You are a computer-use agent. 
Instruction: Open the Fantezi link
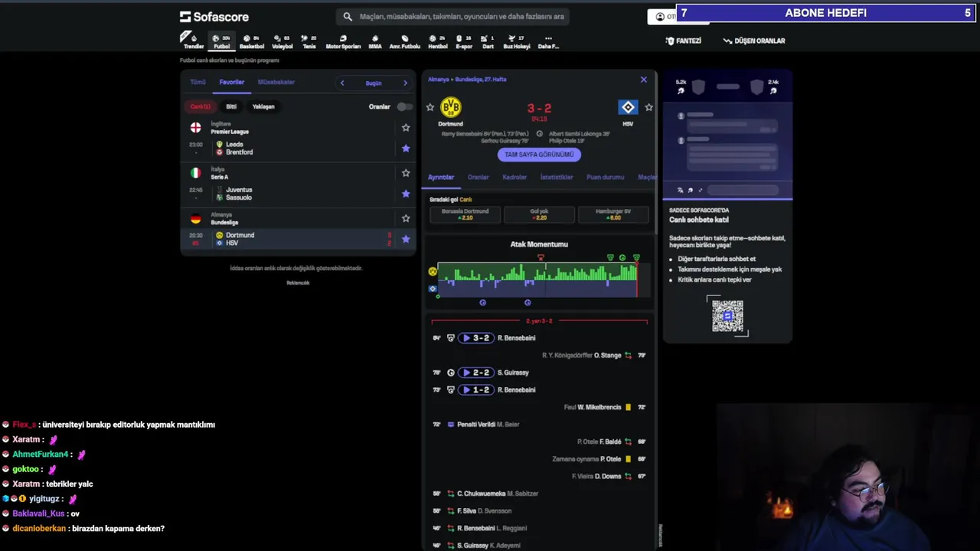coord(684,41)
